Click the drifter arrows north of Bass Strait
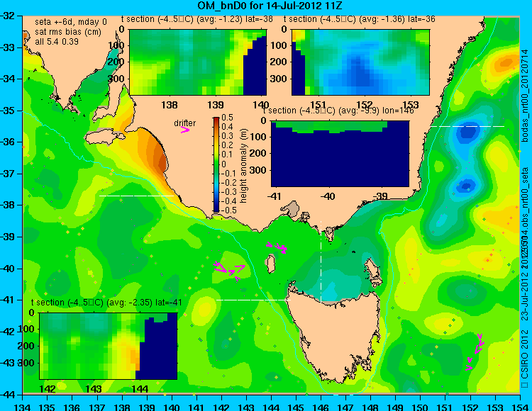Viewport: 532px width, 411px height. click(x=277, y=247)
